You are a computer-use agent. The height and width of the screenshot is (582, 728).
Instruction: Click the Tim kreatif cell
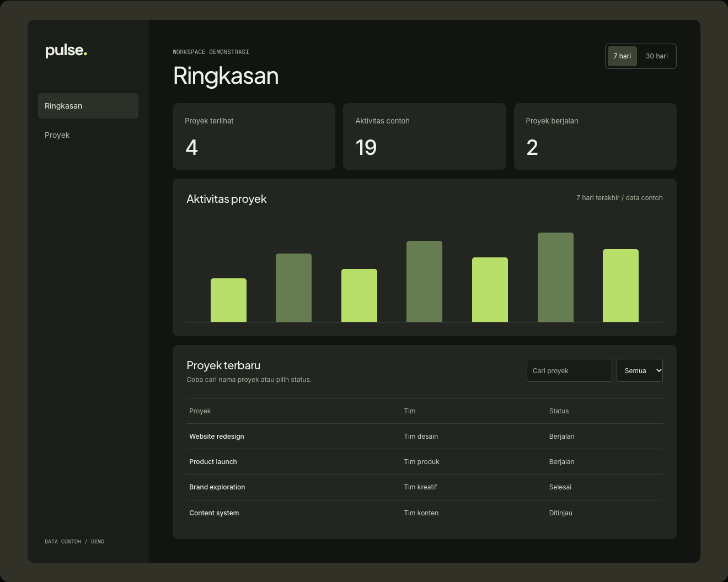[x=420, y=487]
